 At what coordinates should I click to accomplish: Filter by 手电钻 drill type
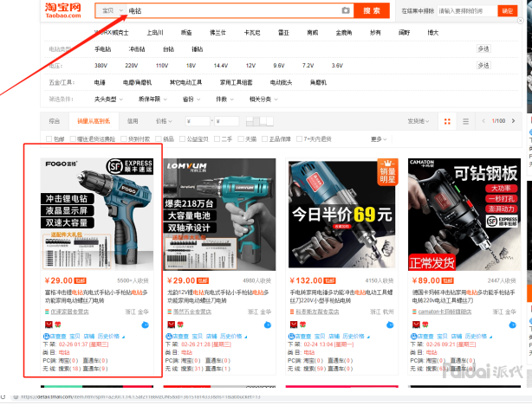(103, 49)
